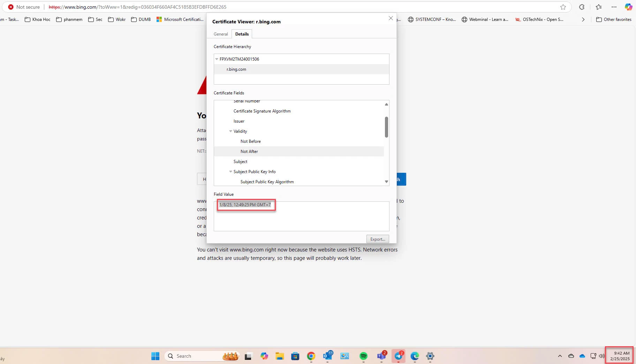Select the Subject field
This screenshot has width=636, height=364.
[299, 162]
